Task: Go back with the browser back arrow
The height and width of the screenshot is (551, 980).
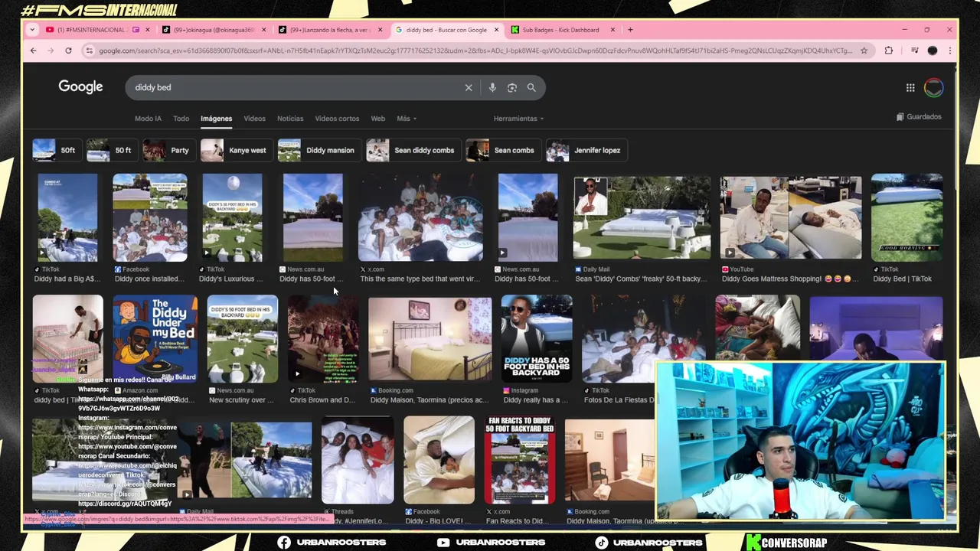Action: coord(33,51)
